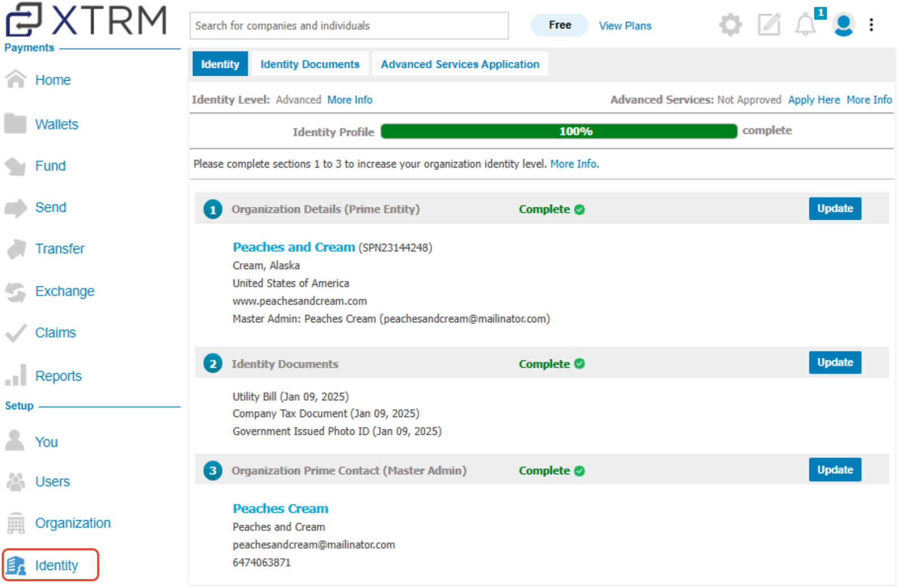Click the notification count badge
The width and height of the screenshot is (907, 588).
(x=820, y=12)
